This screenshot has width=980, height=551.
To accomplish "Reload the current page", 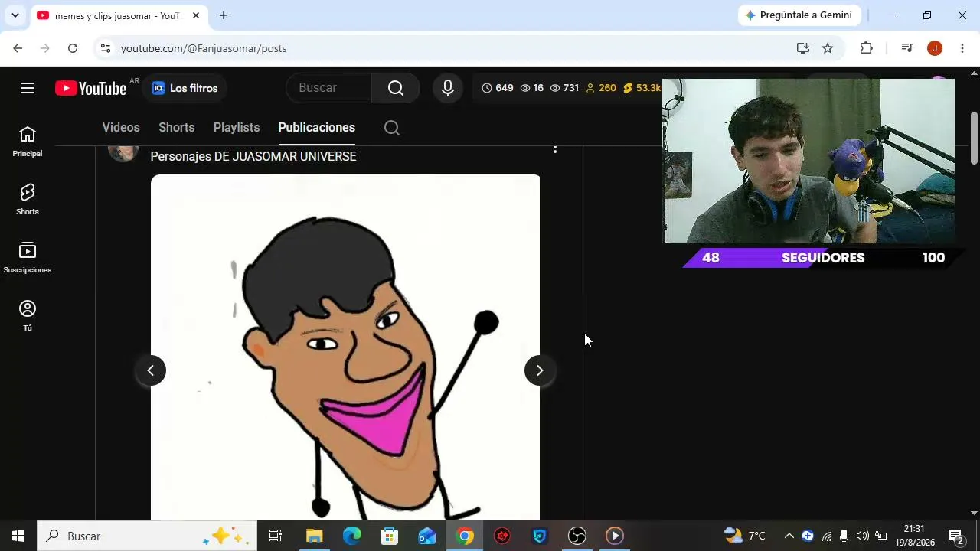I will (x=73, y=48).
